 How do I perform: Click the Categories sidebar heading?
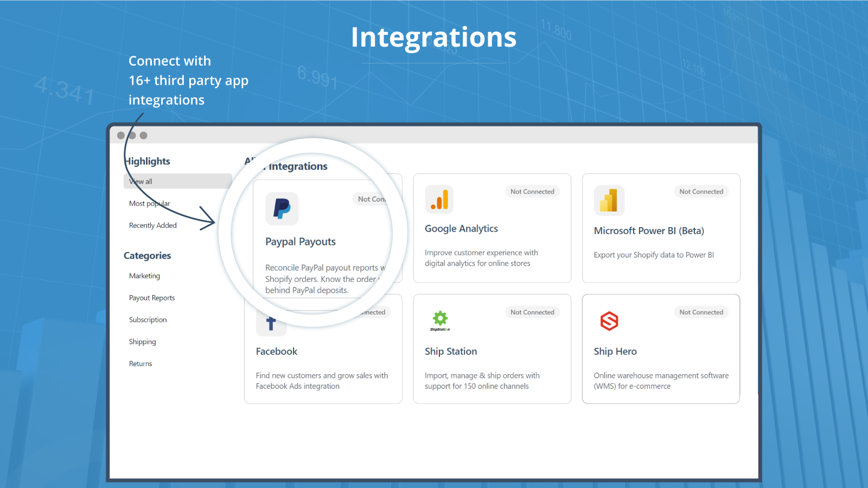click(148, 255)
